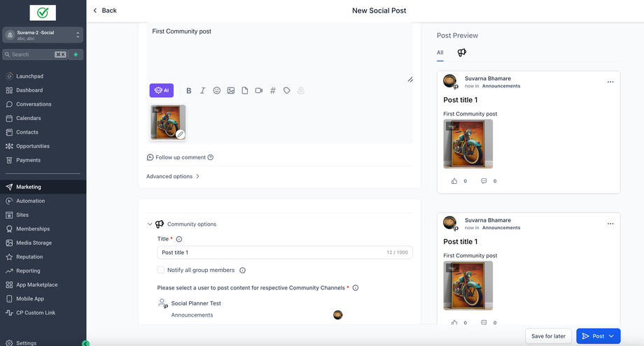Screen dimensions: 644x346
Task: Enable Notify all group members
Action: (x=161, y=270)
